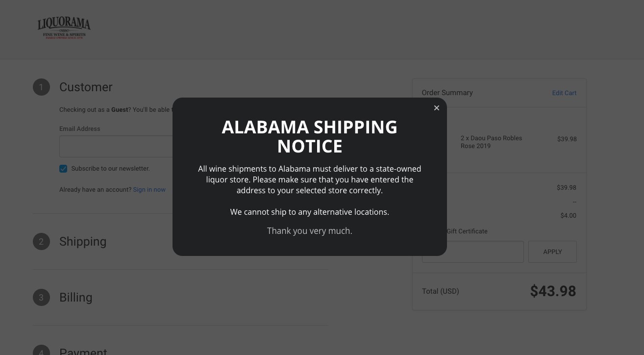Open the Edit Cart link
The image size is (644, 355).
click(564, 93)
